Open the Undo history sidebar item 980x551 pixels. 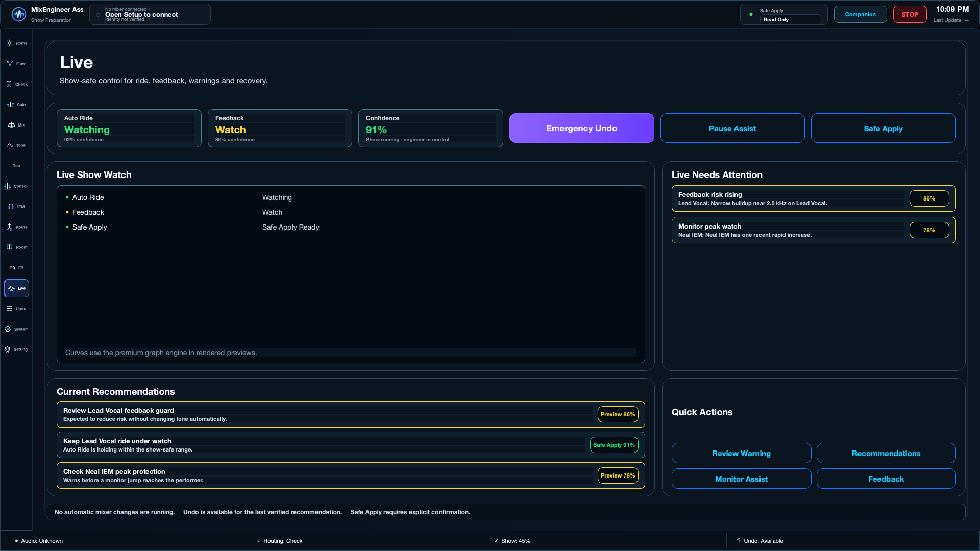coord(16,309)
